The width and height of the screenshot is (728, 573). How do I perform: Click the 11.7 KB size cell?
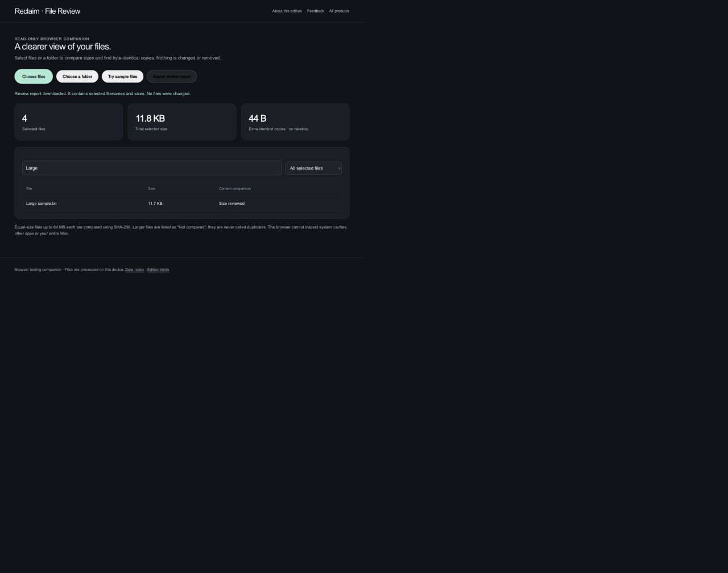pyautogui.click(x=155, y=203)
